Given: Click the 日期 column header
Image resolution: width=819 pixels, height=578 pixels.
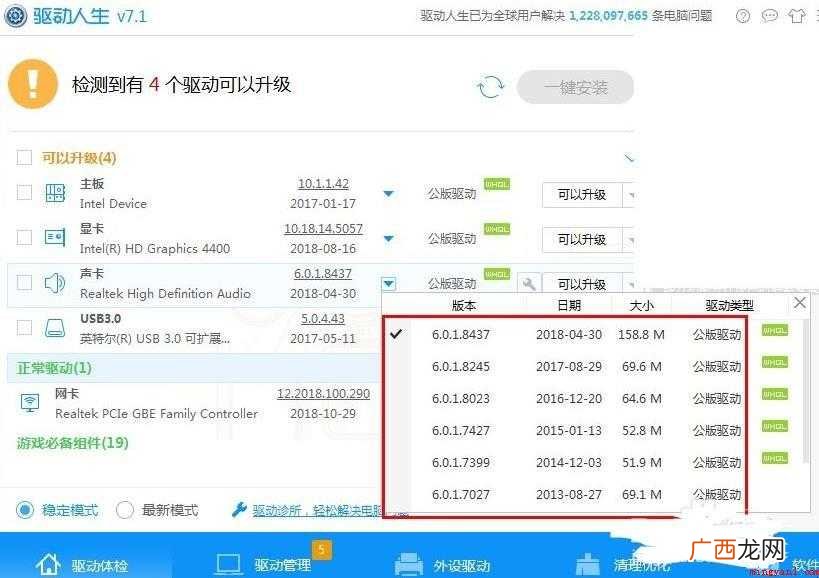Looking at the screenshot, I should 569,305.
